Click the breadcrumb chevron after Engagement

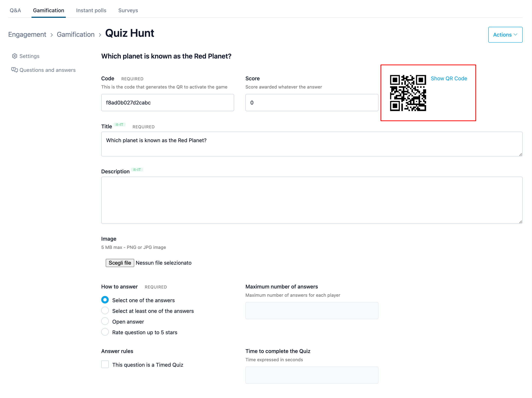click(52, 35)
